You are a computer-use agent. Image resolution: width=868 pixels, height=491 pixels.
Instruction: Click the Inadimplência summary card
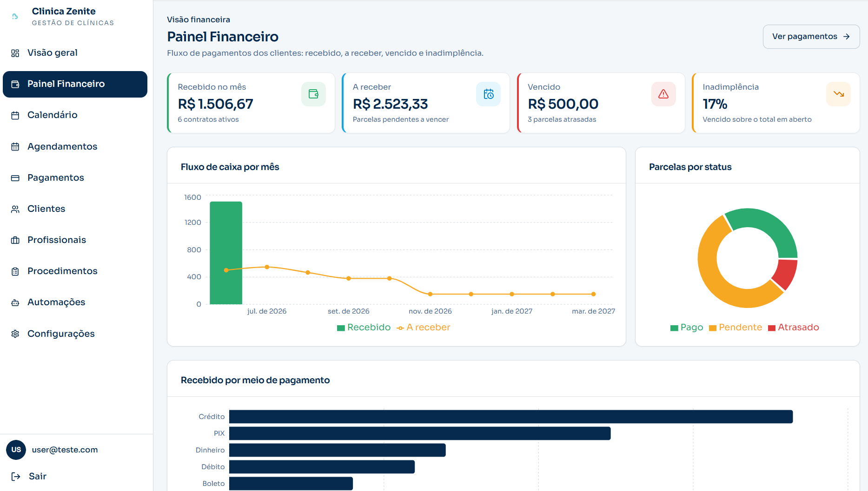coord(776,103)
